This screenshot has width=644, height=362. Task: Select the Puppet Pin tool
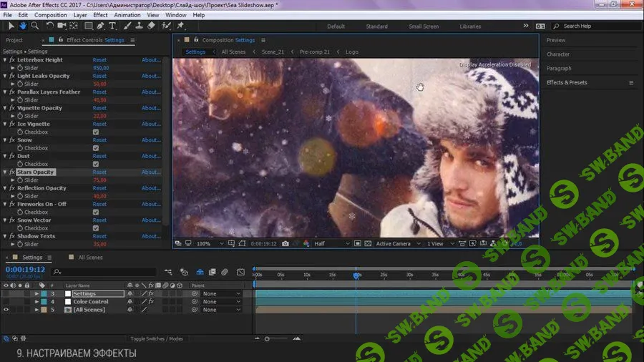pos(180,26)
